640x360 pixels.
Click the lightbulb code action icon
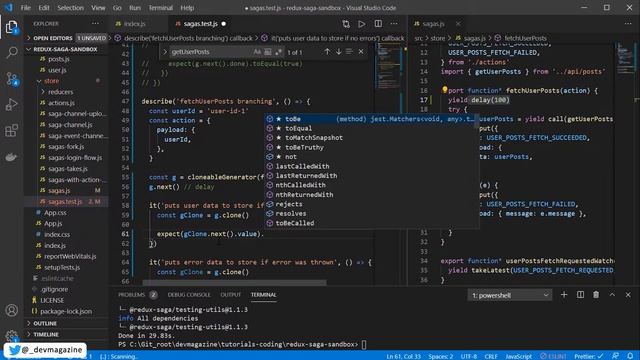point(444,90)
